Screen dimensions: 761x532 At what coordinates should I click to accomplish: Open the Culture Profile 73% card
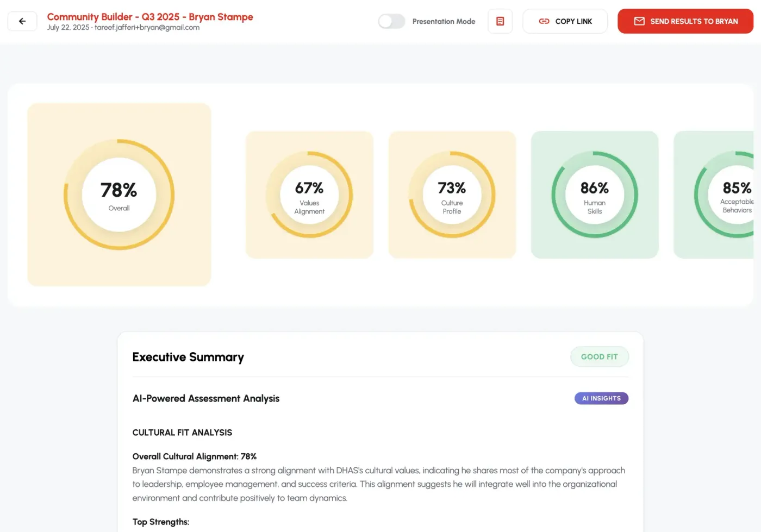click(452, 195)
